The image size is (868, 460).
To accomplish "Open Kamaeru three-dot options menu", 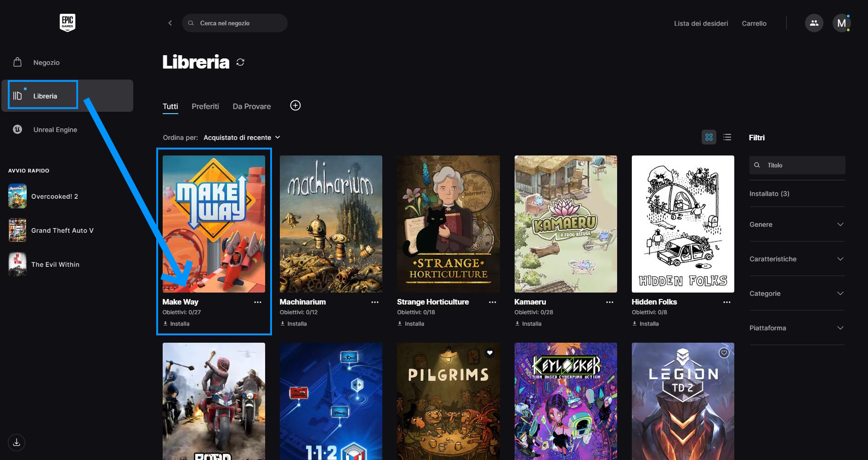I will [610, 302].
